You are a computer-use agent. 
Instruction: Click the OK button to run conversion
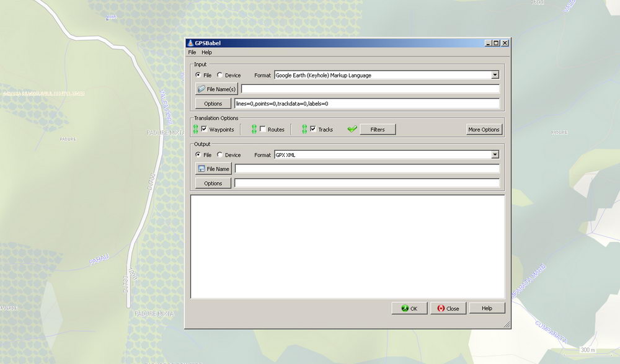pos(409,308)
